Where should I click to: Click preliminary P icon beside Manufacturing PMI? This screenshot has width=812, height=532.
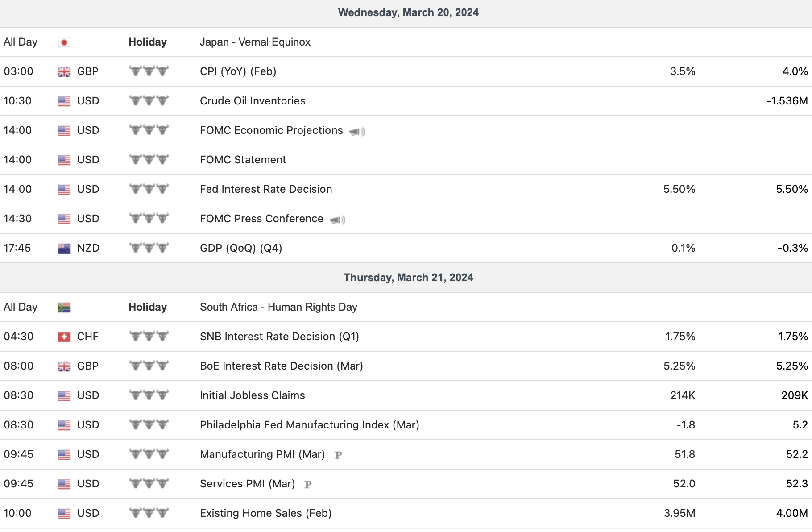338,455
